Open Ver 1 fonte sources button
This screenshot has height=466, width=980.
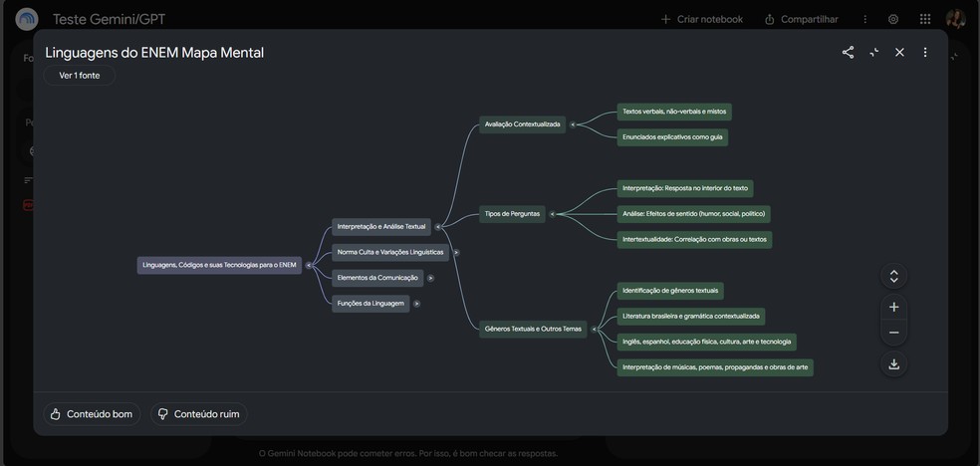coord(80,76)
